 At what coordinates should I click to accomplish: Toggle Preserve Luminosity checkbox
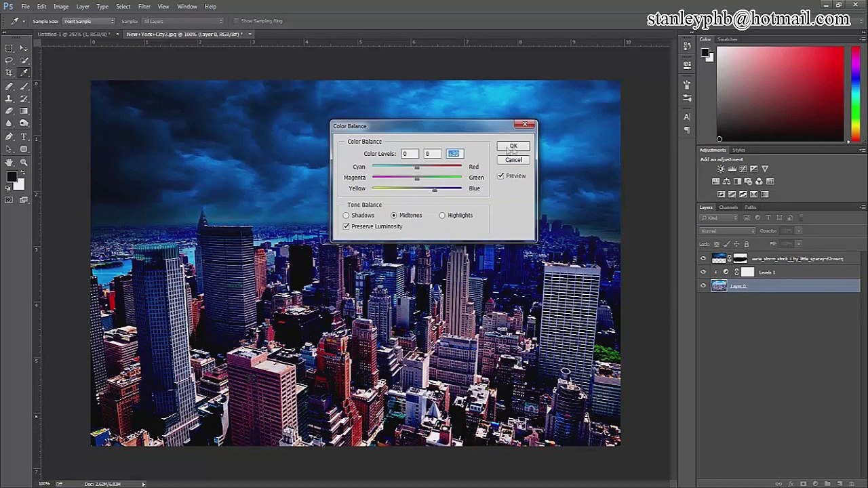[347, 226]
